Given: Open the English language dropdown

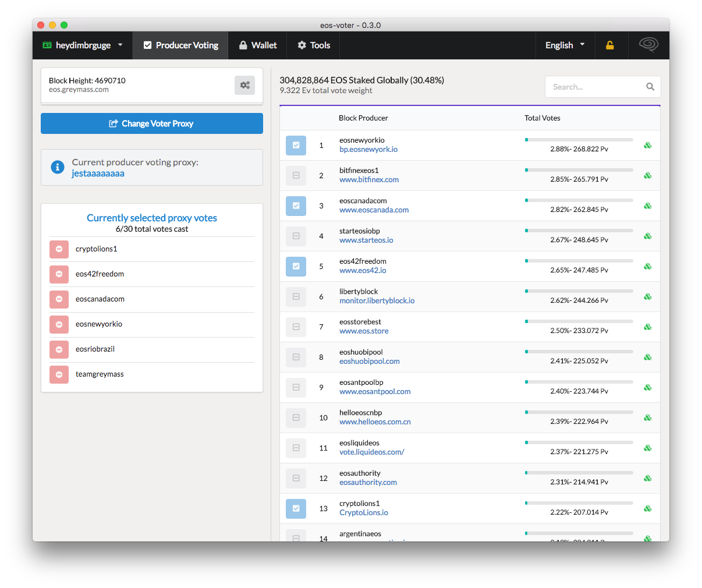Looking at the screenshot, I should [565, 45].
